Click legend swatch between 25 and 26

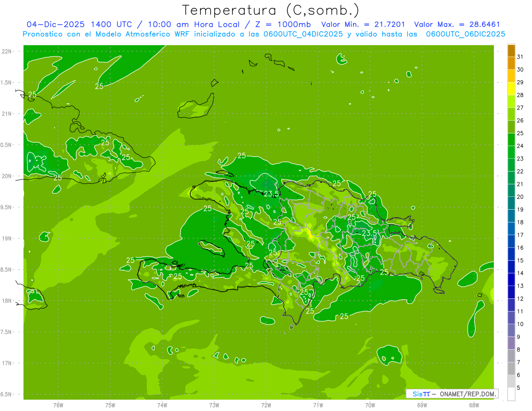(511, 126)
